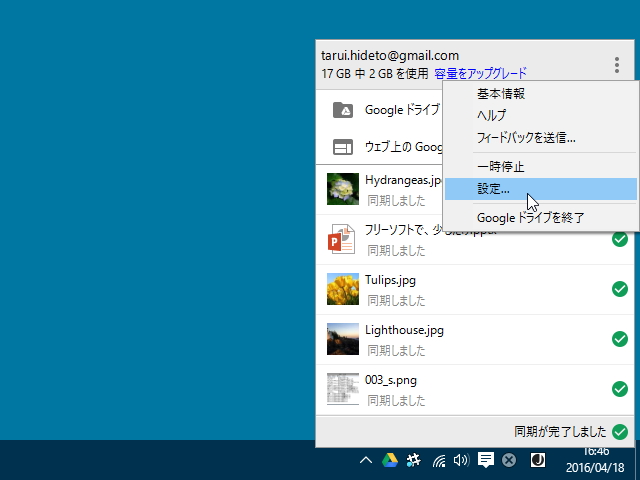Click the tarui.hideto@gmail.com account text
The height and width of the screenshot is (480, 640).
(x=390, y=56)
